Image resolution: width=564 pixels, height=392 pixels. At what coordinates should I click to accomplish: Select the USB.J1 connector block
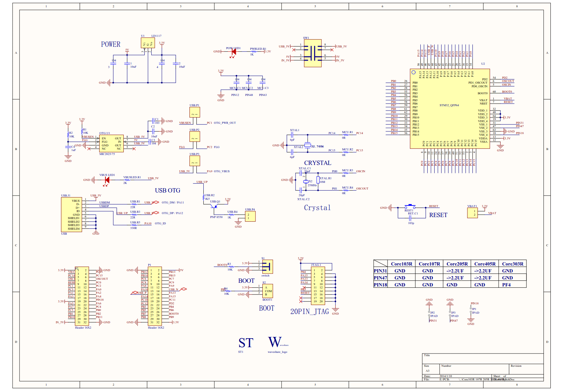pos(71,215)
